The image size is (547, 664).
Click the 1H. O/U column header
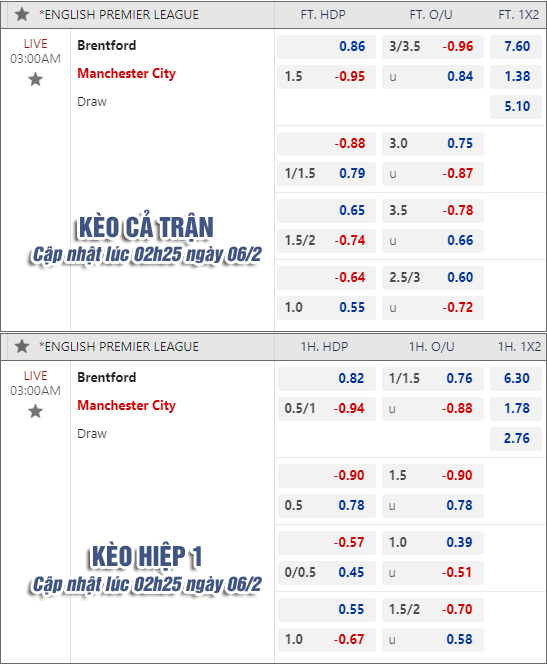point(431,347)
